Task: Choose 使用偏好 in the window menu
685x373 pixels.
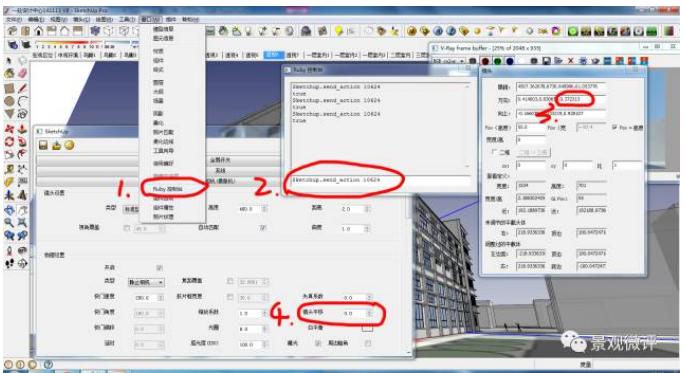Action: coord(163,163)
